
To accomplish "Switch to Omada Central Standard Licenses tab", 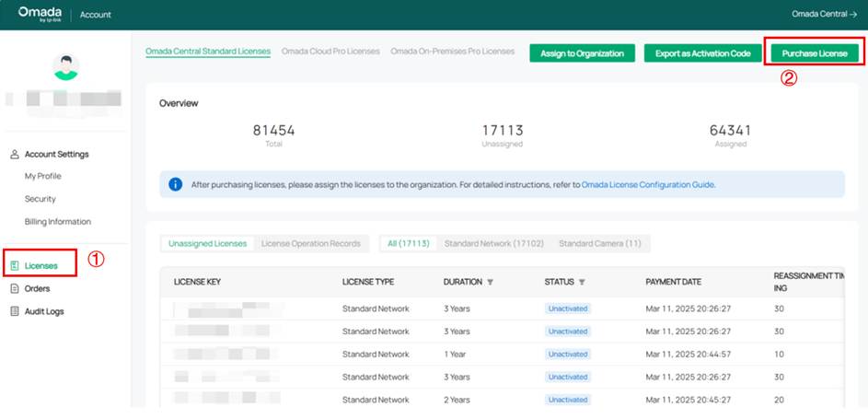I will click(x=208, y=52).
